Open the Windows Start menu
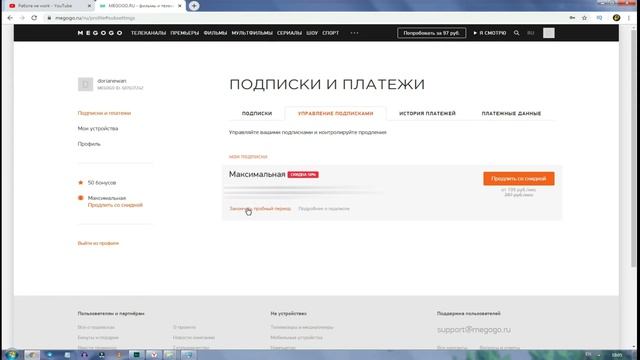The image size is (640, 360). point(11,354)
